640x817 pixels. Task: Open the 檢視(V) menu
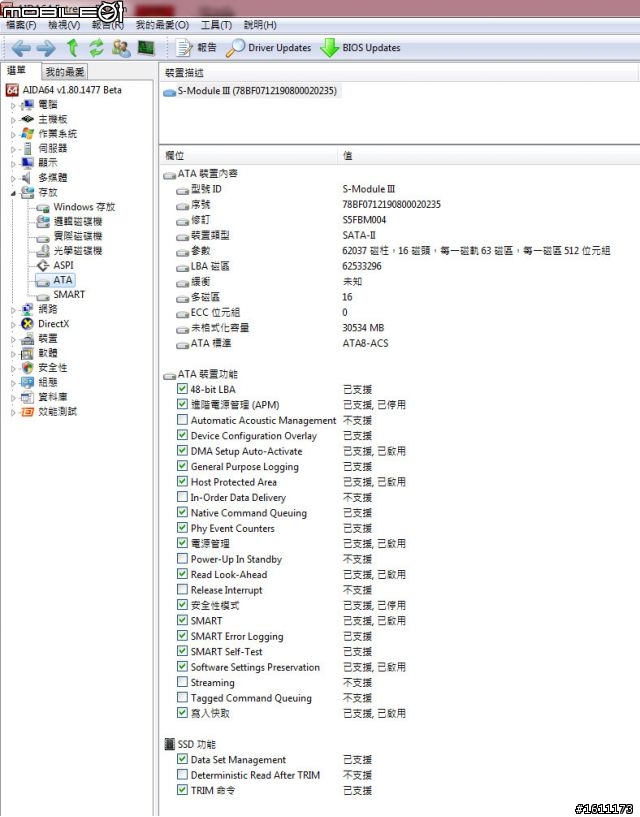coord(64,25)
